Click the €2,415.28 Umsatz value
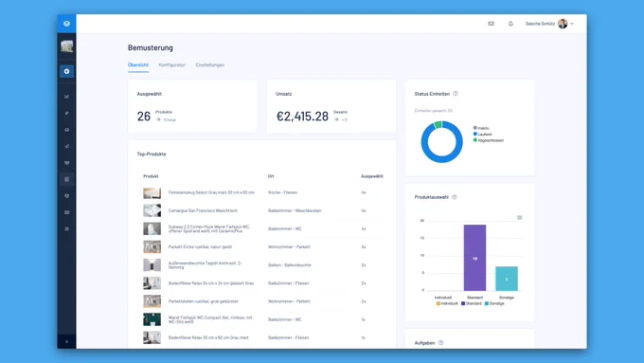This screenshot has height=363, width=644. click(302, 117)
